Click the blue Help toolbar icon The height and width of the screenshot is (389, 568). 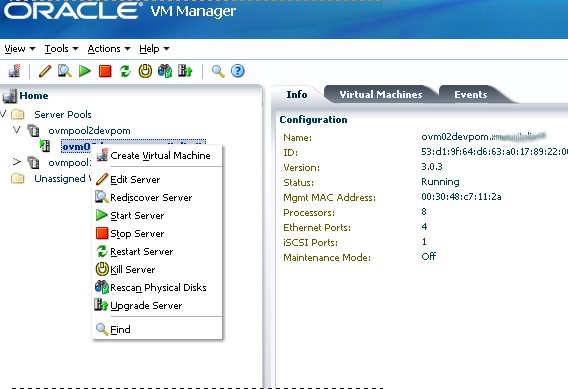click(238, 71)
